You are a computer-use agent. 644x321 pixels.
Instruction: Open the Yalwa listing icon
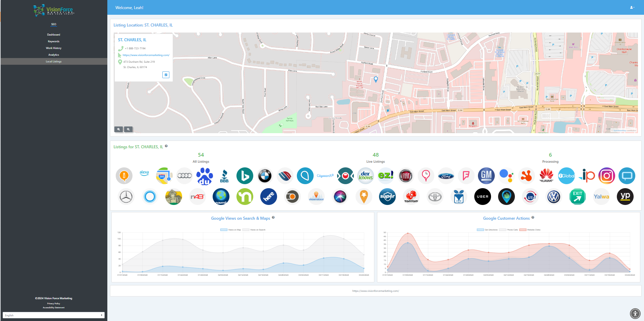pyautogui.click(x=601, y=197)
